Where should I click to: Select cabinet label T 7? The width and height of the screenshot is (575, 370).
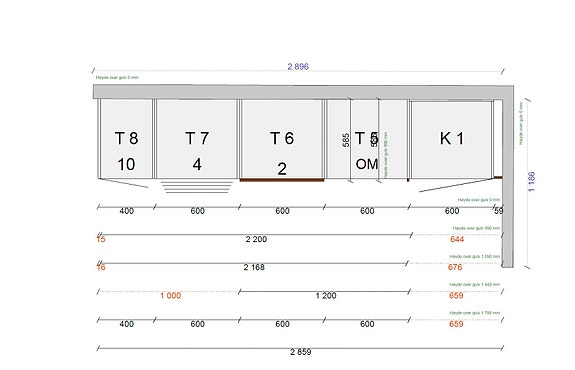(197, 138)
